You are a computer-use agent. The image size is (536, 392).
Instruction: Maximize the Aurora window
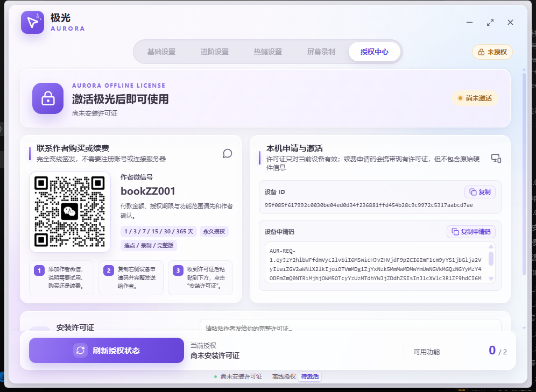[490, 23]
